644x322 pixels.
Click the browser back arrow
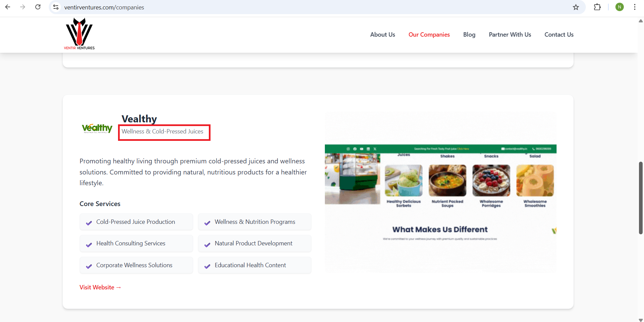(x=8, y=7)
